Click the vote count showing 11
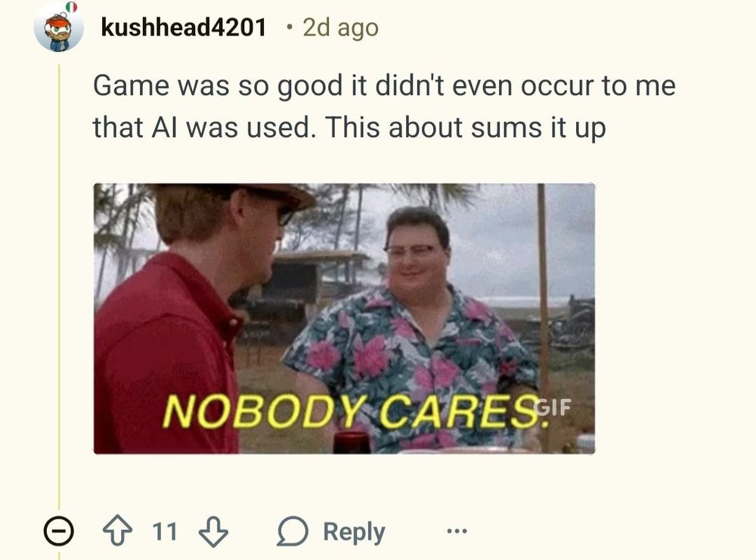756x560 pixels. pyautogui.click(x=165, y=531)
